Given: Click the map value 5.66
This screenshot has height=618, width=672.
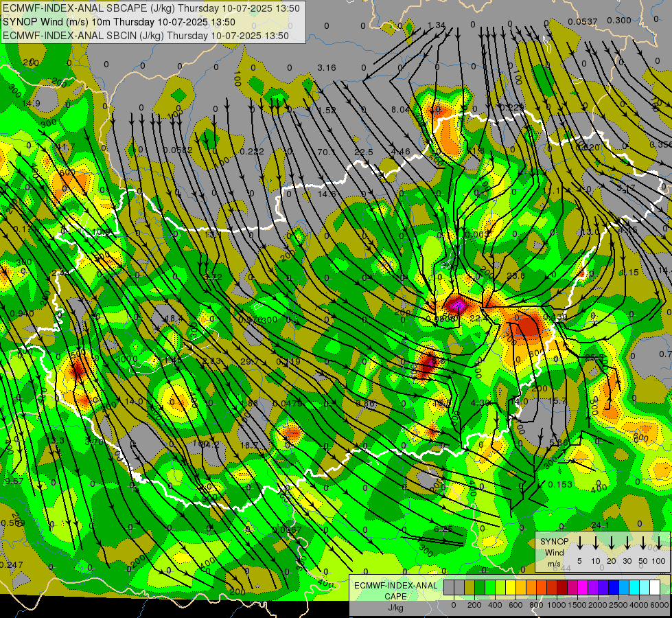Looking at the screenshot, I should [559, 443].
